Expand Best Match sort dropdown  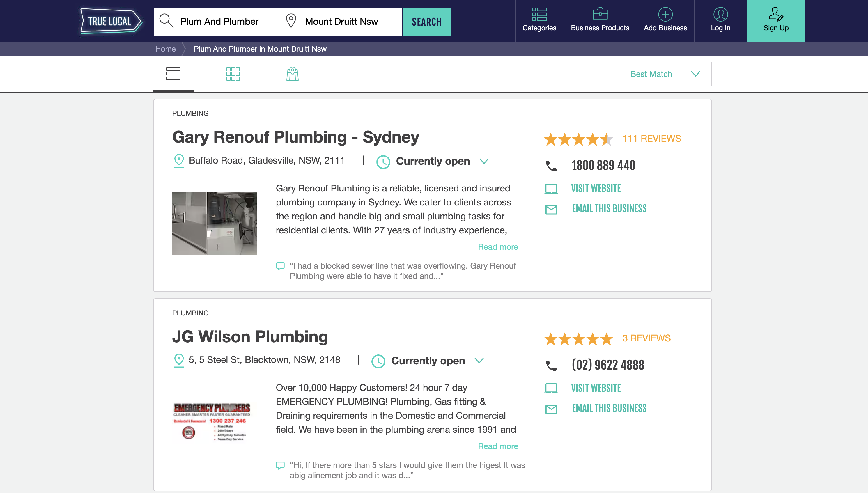coord(665,74)
